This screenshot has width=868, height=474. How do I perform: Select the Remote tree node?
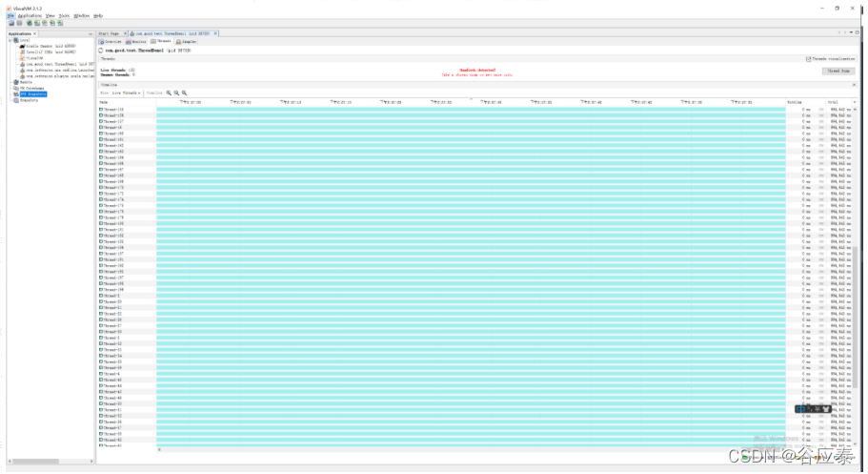23,82
